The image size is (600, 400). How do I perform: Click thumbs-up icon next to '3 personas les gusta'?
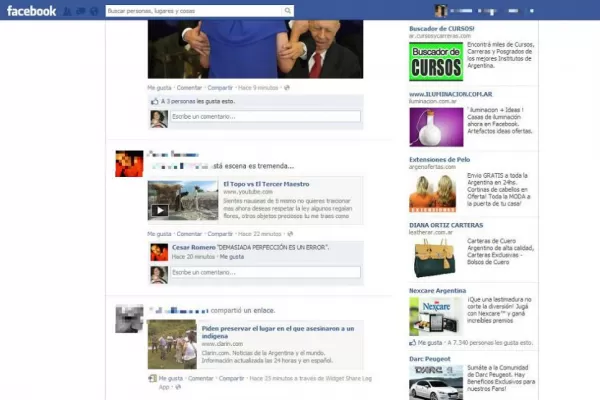point(155,101)
